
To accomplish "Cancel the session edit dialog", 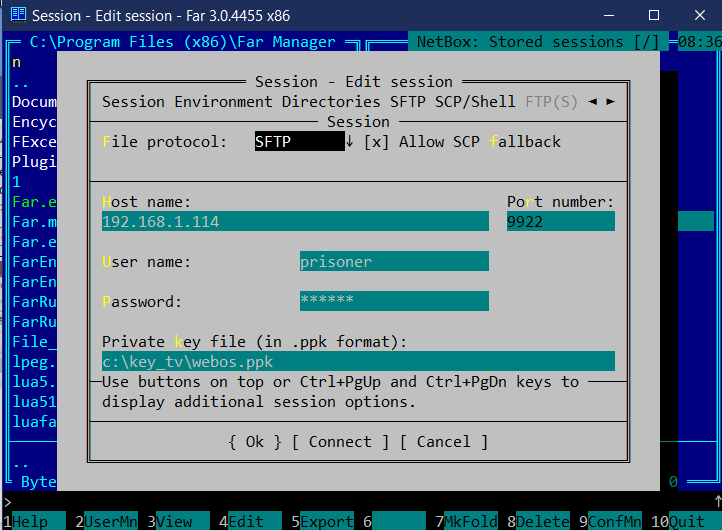I will [x=443, y=441].
